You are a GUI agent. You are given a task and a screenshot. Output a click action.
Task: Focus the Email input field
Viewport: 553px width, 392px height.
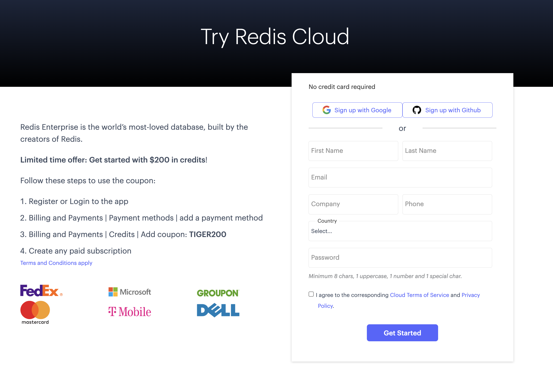coord(400,178)
